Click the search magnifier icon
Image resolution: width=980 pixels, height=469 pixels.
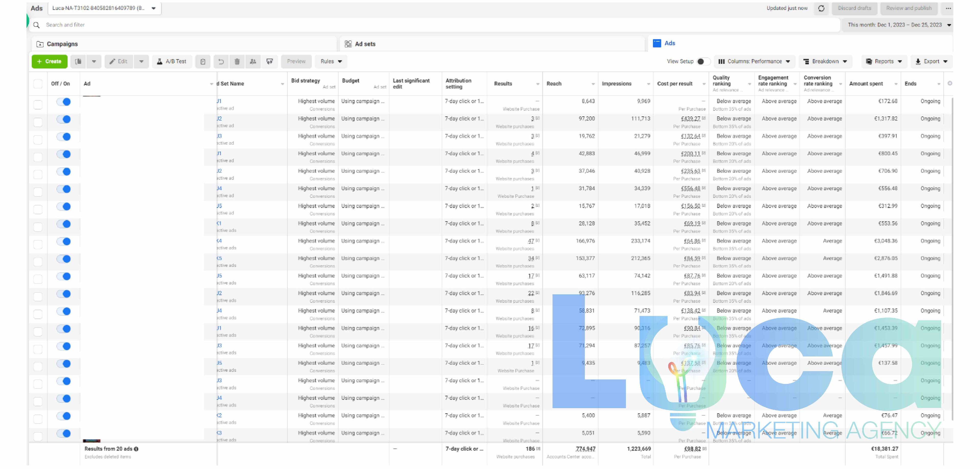36,25
